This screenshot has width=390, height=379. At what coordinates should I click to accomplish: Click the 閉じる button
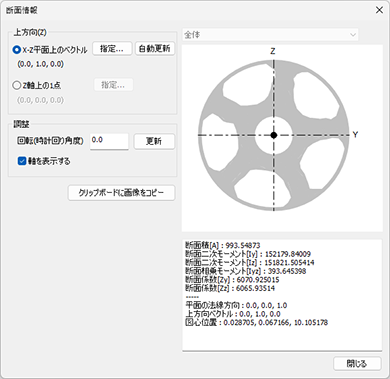pyautogui.click(x=357, y=364)
